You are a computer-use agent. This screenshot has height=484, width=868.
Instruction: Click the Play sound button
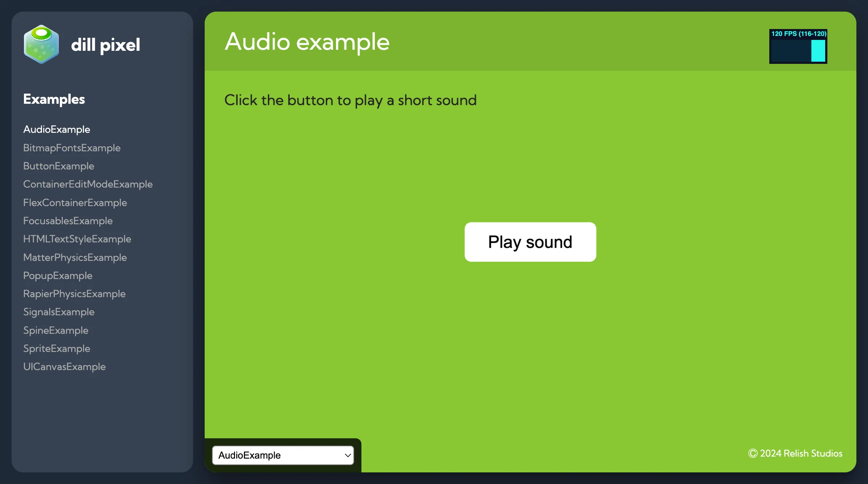pyautogui.click(x=530, y=241)
